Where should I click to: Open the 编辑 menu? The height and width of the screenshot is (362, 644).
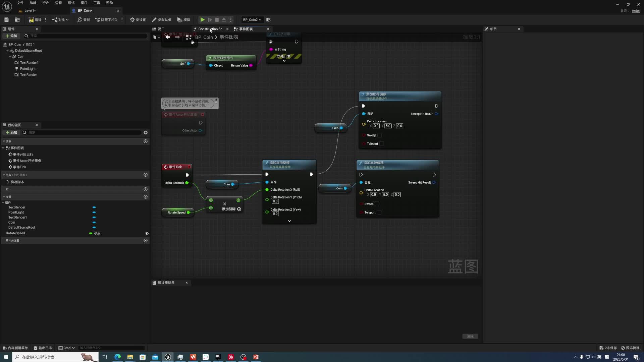point(33,3)
